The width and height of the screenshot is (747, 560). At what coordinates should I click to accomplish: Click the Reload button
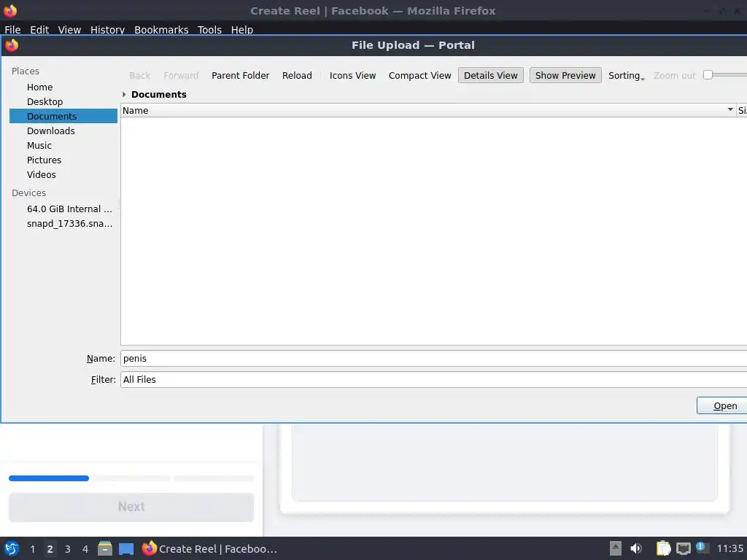[297, 75]
